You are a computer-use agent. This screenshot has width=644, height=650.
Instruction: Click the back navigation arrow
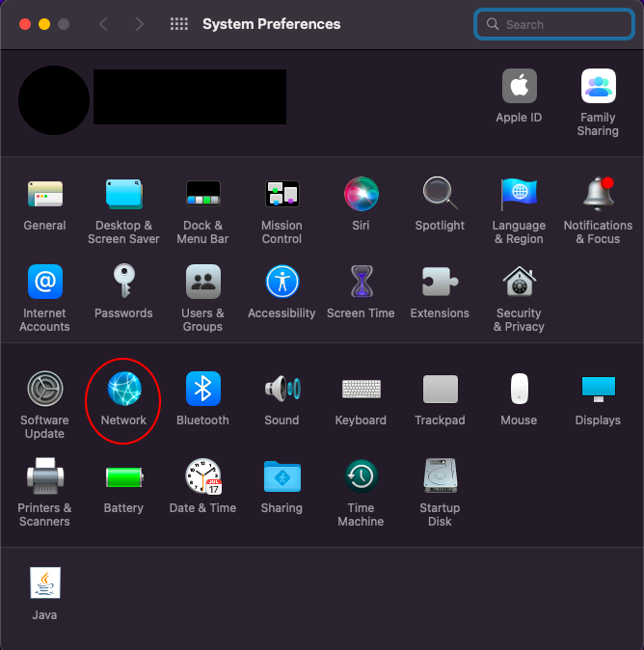[x=104, y=24]
